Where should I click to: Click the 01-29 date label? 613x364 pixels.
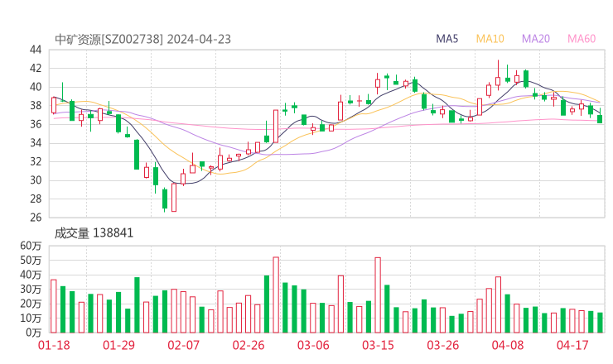118,345
